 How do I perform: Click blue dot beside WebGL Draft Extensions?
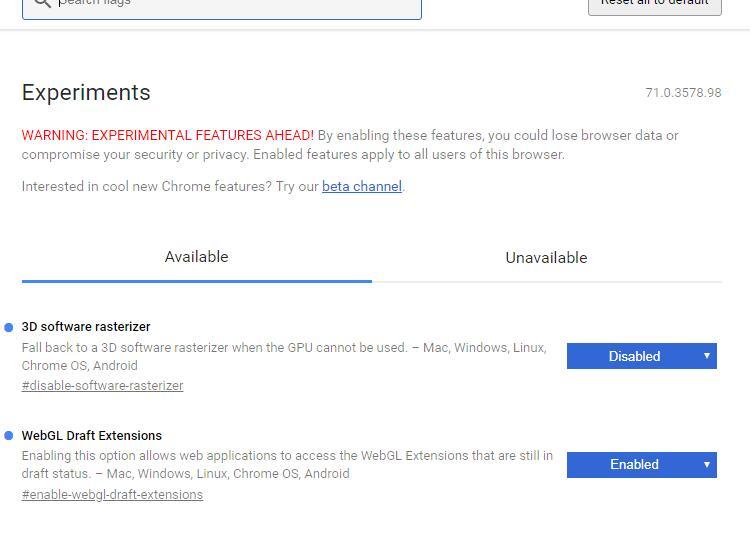[x=9, y=436]
